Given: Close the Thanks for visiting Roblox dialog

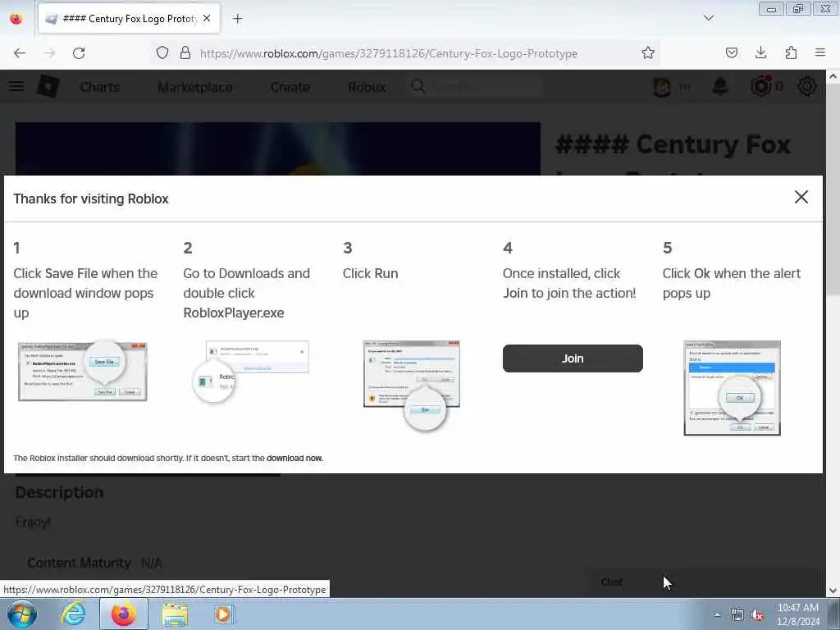Looking at the screenshot, I should (x=801, y=197).
